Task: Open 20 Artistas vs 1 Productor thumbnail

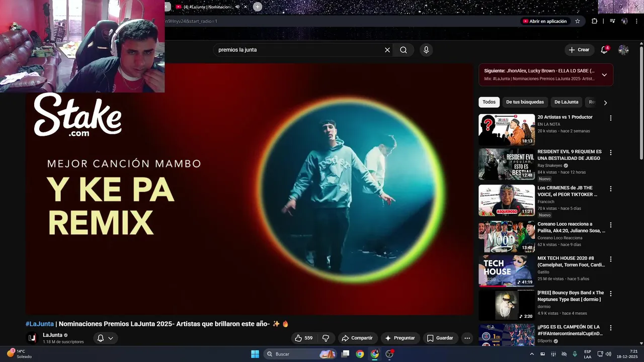Action: click(507, 130)
